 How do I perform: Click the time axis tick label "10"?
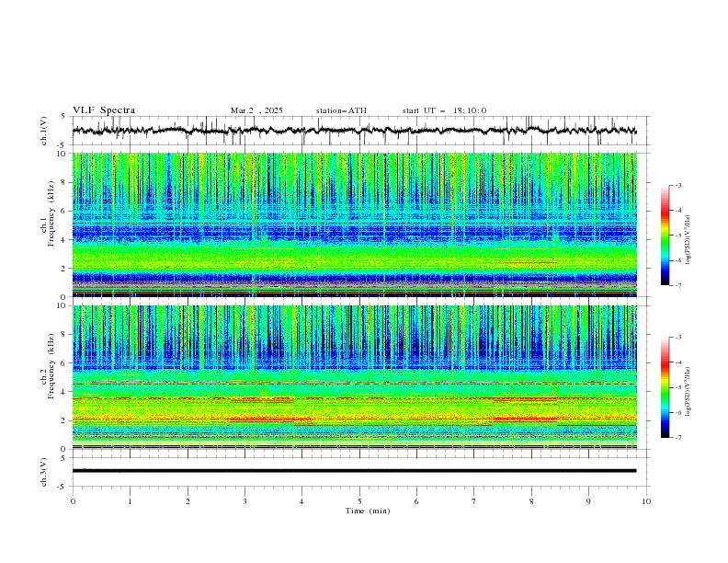click(x=646, y=501)
